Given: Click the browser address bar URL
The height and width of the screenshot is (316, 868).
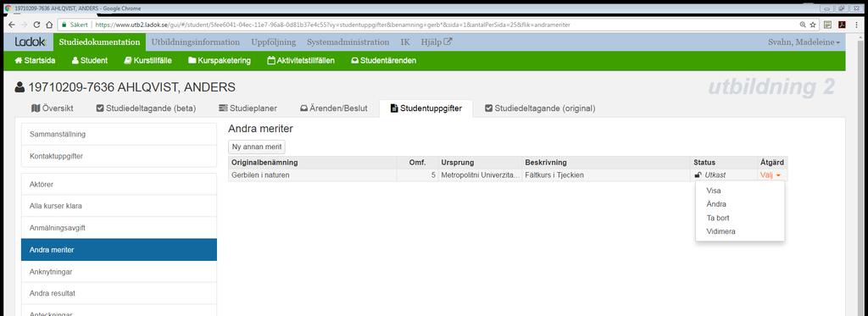Looking at the screenshot, I should [x=332, y=25].
